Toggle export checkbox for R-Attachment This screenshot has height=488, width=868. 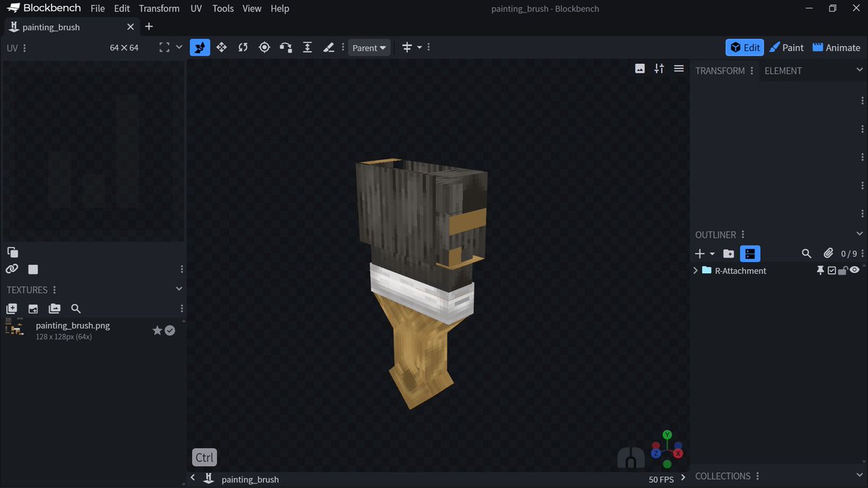click(x=832, y=270)
